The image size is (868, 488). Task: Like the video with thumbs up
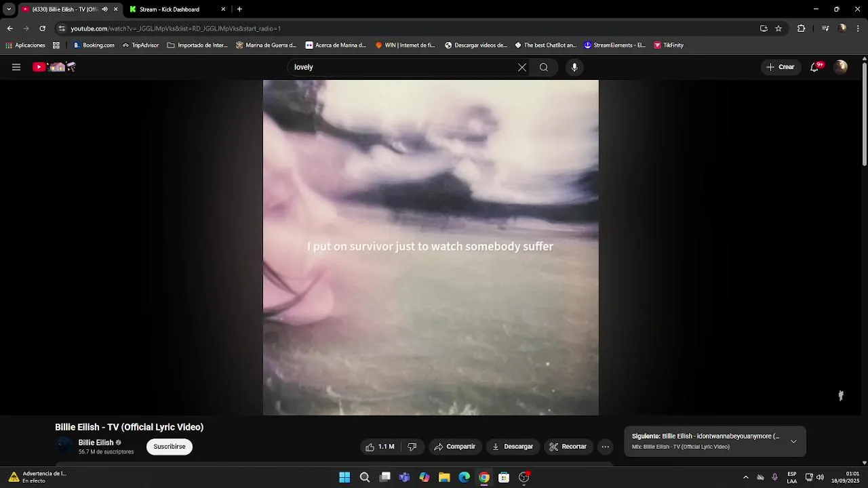tap(380, 447)
